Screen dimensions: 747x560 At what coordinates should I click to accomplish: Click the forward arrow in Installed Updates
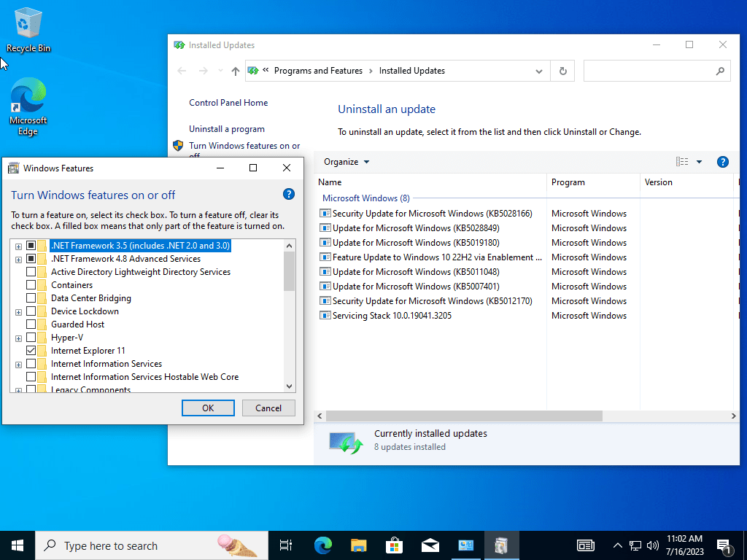coord(204,71)
